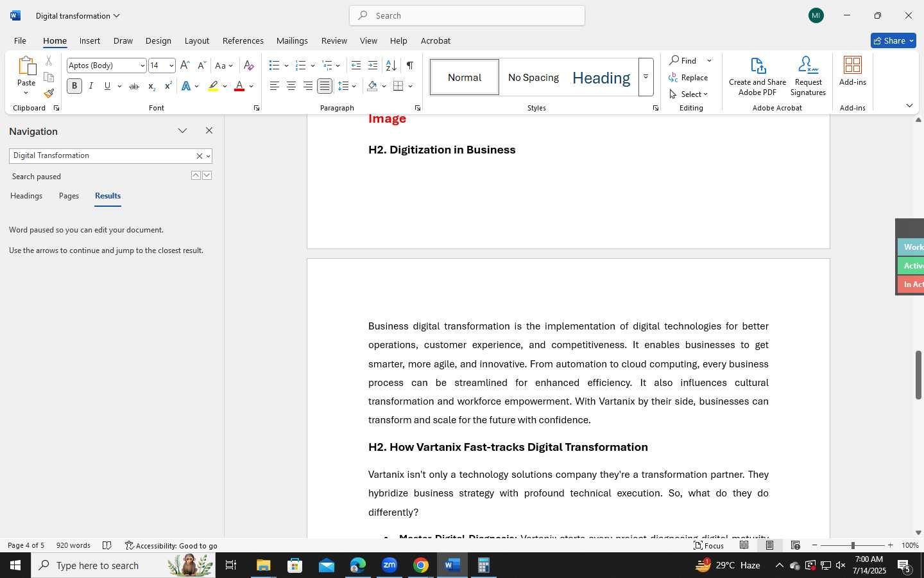Open Create and Share Adobe PDF
Viewport: 924px width, 578px height.
click(757, 76)
